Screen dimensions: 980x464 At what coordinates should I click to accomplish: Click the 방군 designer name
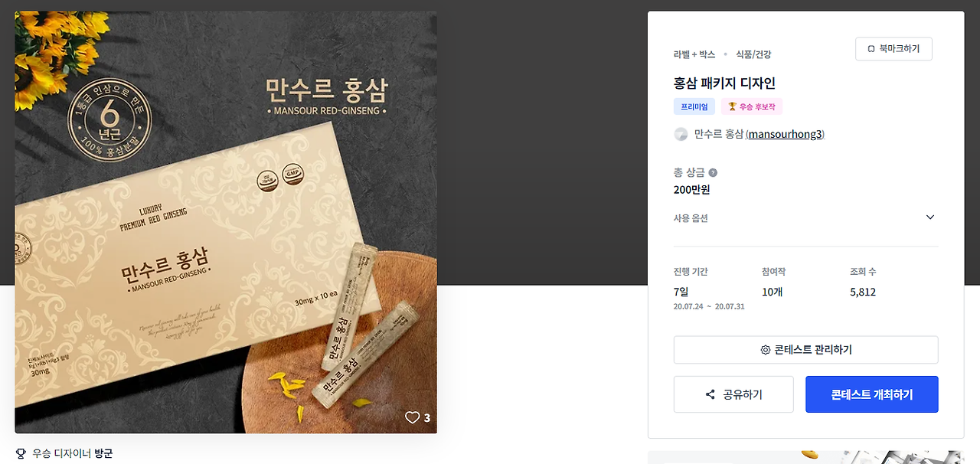click(x=103, y=453)
